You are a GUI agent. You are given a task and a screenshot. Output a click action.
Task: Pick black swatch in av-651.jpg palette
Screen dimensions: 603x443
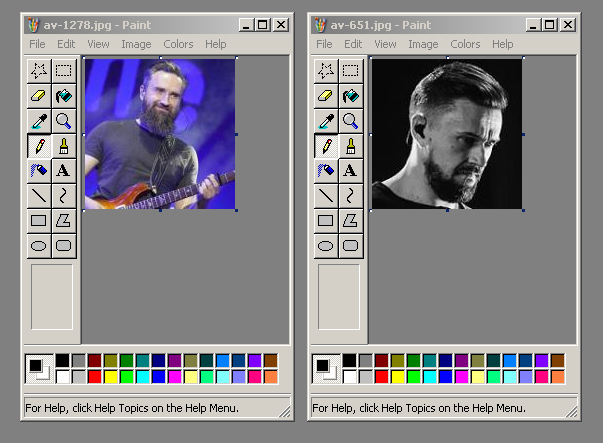[x=350, y=361]
